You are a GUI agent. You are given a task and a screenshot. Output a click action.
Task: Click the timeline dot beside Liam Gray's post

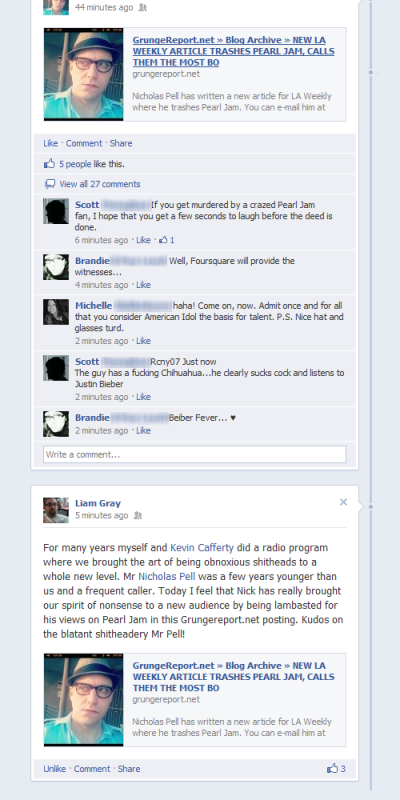(370, 507)
